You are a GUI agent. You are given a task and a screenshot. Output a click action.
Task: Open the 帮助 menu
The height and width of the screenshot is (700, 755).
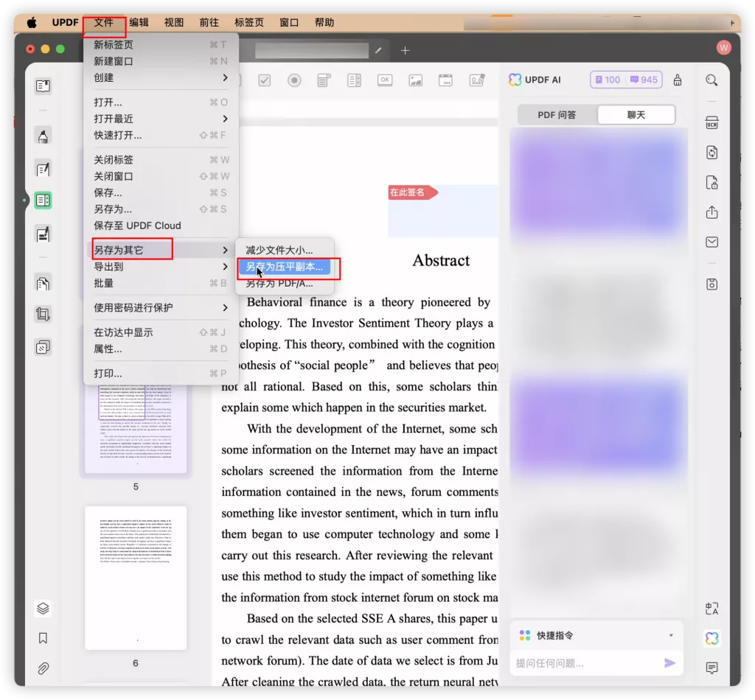[x=324, y=23]
